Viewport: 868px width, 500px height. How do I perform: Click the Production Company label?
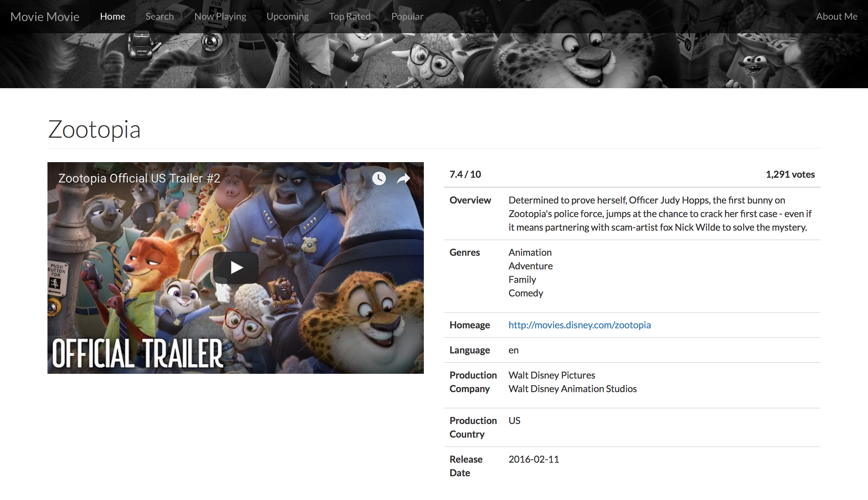473,382
